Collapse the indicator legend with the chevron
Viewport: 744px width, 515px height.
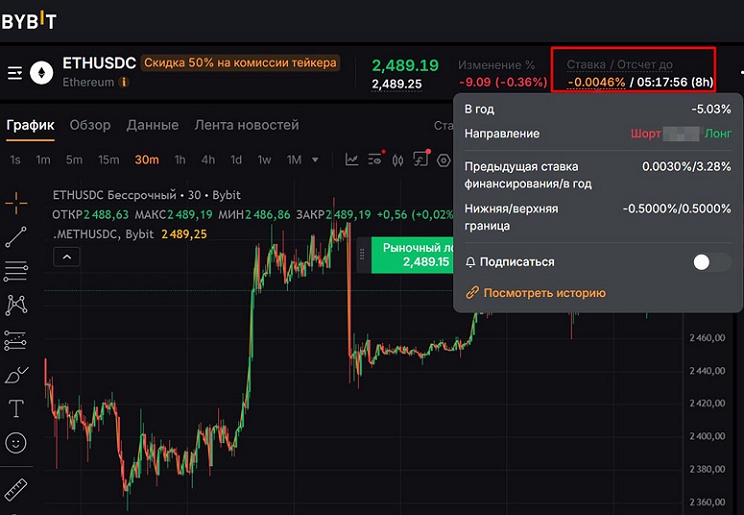67,257
